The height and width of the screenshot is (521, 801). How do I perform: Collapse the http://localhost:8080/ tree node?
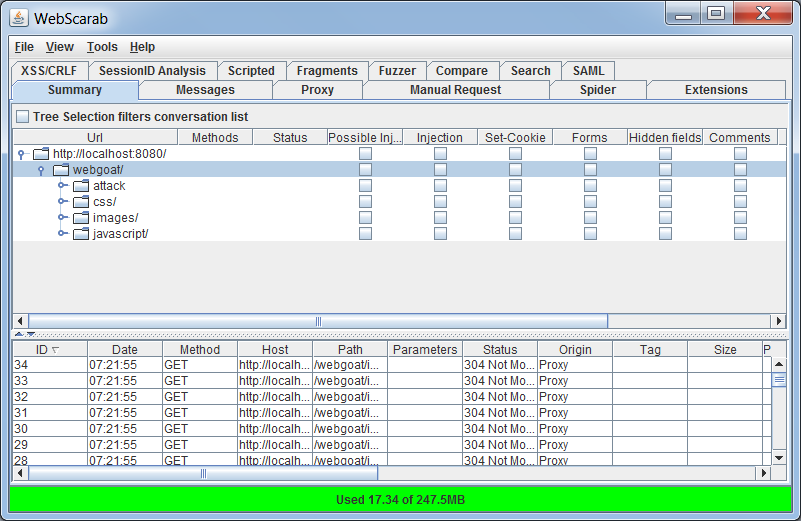coord(21,154)
